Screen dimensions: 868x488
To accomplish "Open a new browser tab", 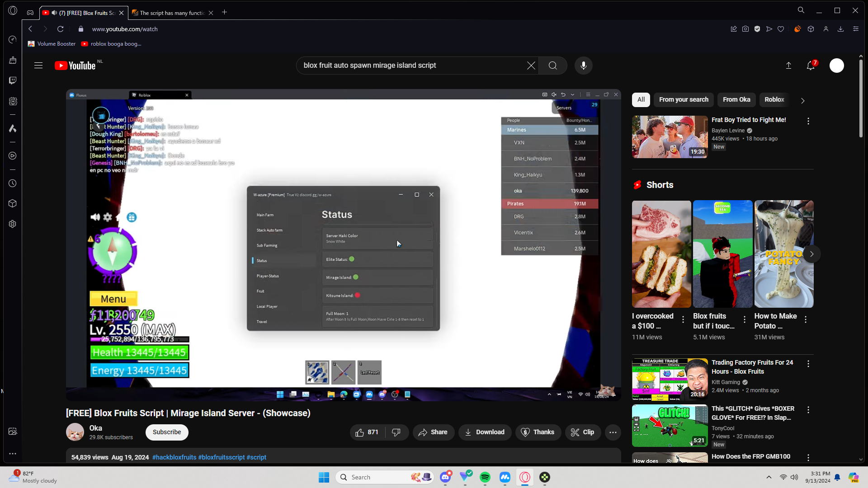I will tap(225, 12).
